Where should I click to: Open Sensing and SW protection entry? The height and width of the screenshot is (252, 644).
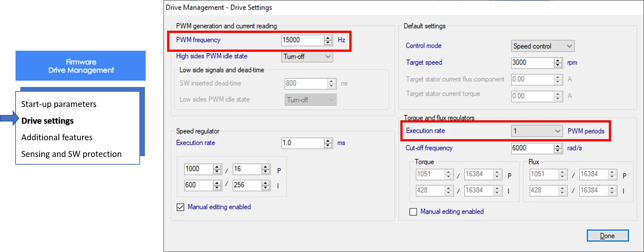[71, 154]
